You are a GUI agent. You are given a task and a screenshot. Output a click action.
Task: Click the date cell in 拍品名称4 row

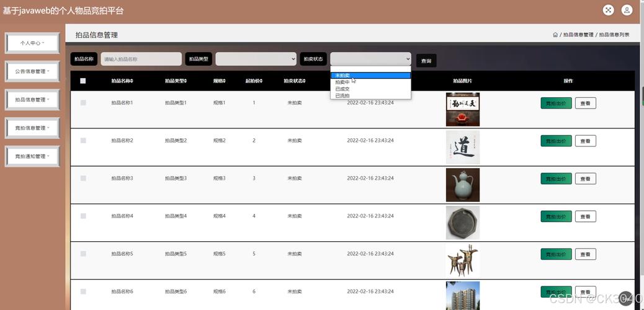click(x=370, y=216)
